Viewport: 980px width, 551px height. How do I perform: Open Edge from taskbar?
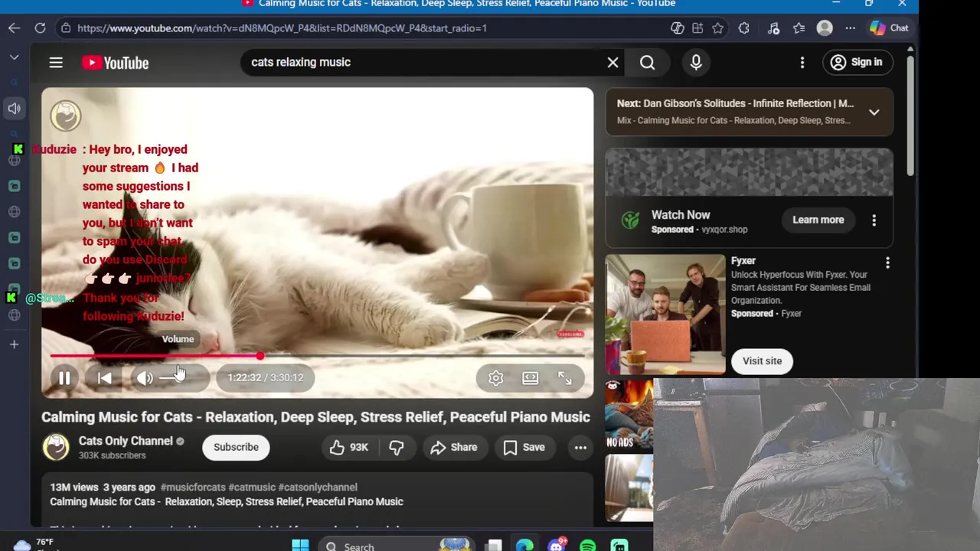[524, 546]
